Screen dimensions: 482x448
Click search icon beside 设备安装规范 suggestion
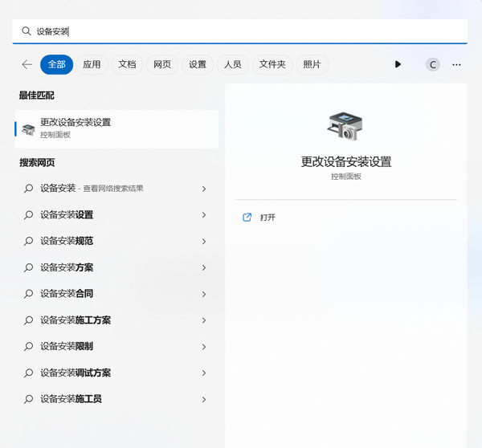[x=29, y=241]
